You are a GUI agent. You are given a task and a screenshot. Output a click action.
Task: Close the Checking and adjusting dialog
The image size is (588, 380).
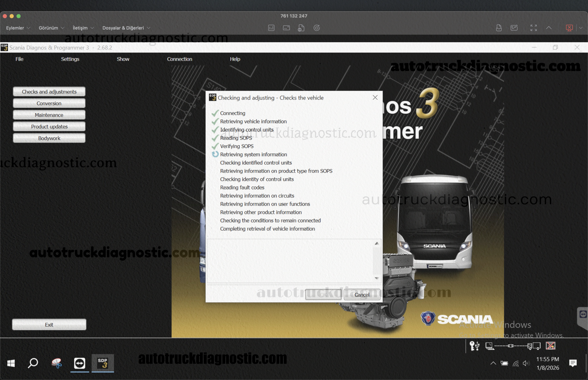click(375, 98)
